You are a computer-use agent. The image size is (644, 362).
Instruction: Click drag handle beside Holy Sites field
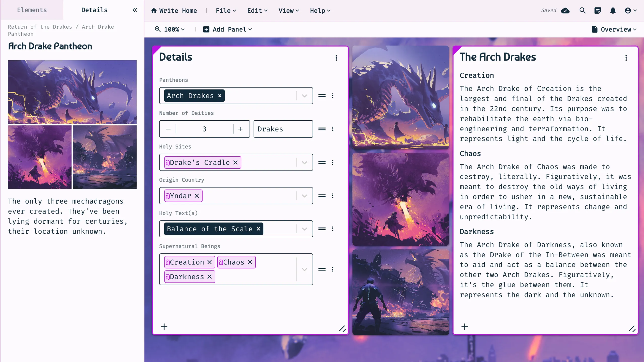(x=322, y=162)
